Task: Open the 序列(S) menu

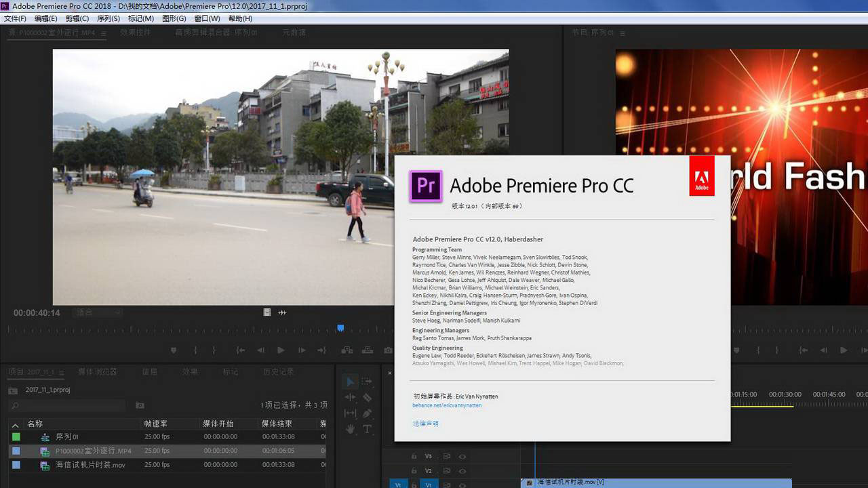Action: [108, 19]
